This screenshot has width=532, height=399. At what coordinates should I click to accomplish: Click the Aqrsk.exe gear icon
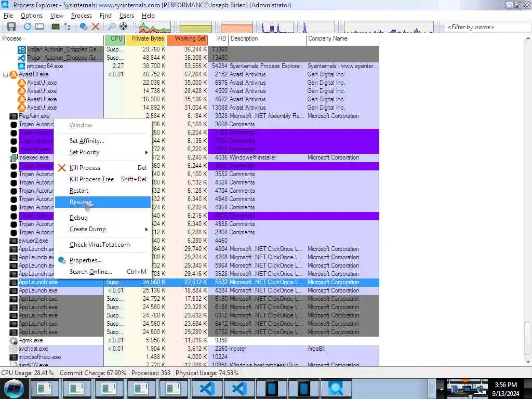click(x=13, y=341)
